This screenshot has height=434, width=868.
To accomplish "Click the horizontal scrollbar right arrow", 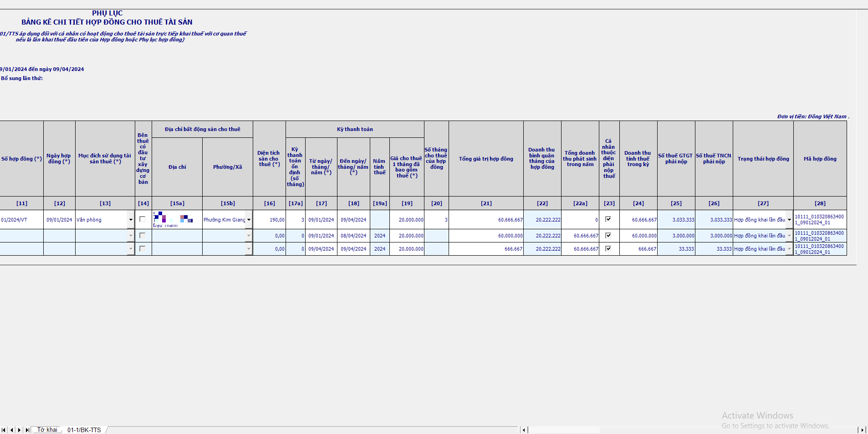I will (862, 430).
